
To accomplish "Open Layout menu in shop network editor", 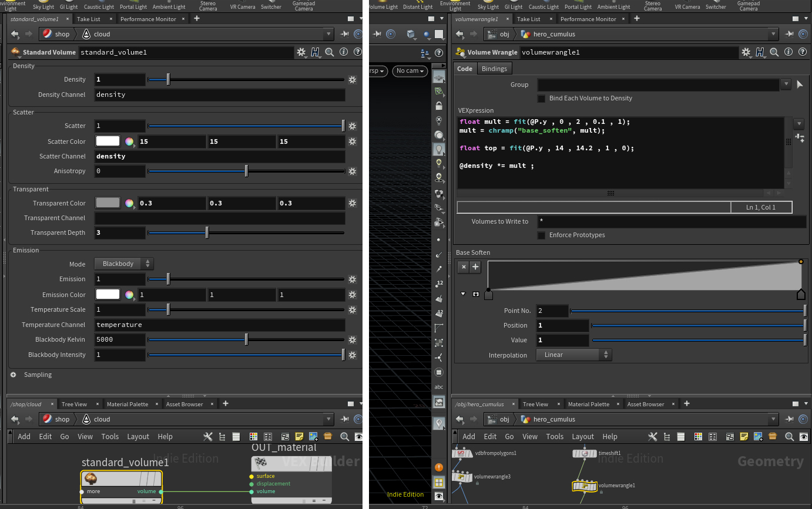I will [x=138, y=436].
